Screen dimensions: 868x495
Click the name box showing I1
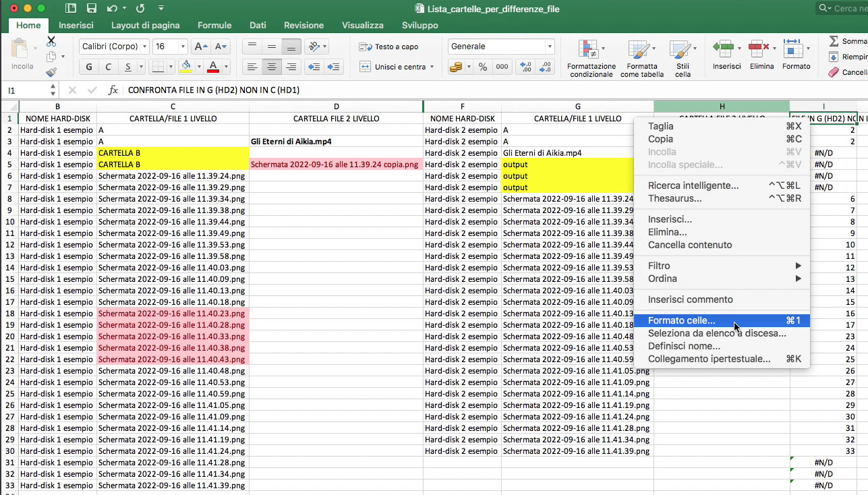pos(30,90)
